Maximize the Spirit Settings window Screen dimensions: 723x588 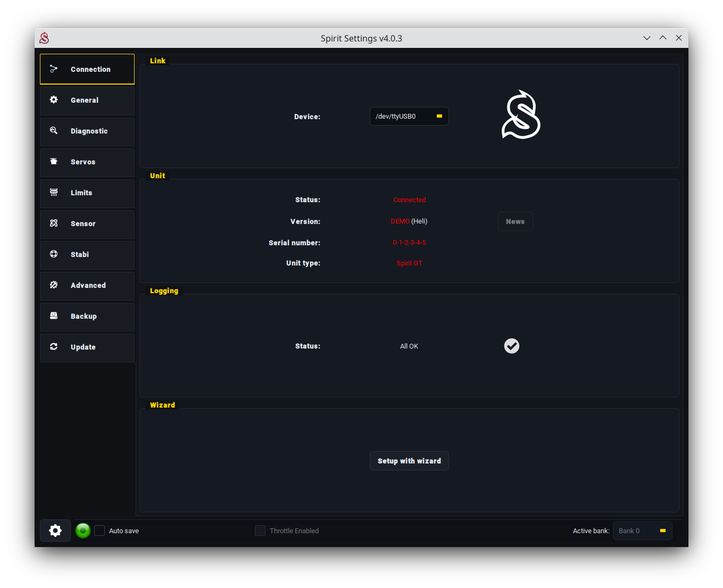click(663, 38)
